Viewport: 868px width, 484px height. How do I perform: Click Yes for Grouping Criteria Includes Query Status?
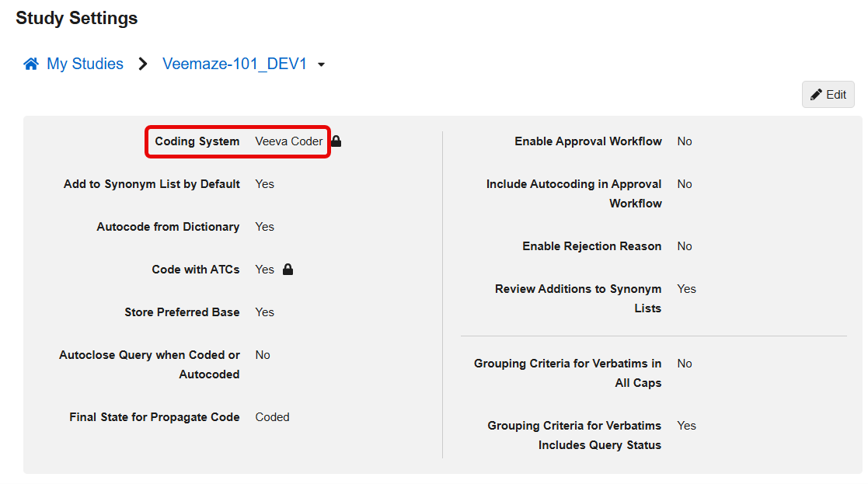tap(686, 426)
